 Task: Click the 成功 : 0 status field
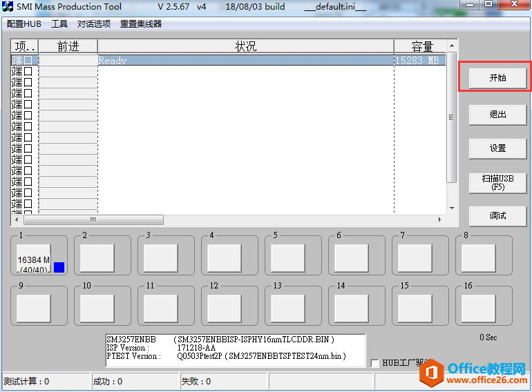(x=135, y=382)
